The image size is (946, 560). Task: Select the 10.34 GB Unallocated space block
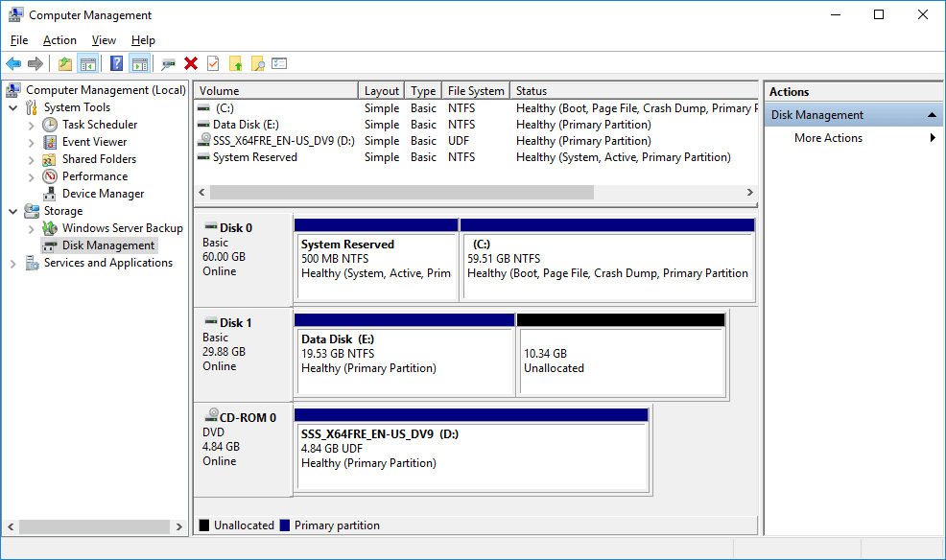pyautogui.click(x=621, y=355)
